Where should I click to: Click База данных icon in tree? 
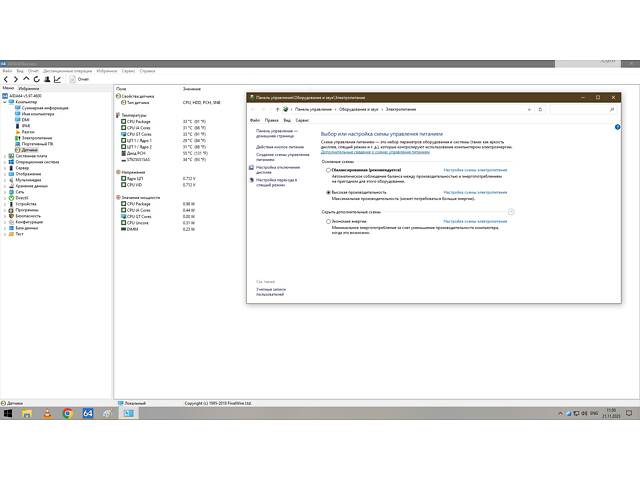point(11,228)
